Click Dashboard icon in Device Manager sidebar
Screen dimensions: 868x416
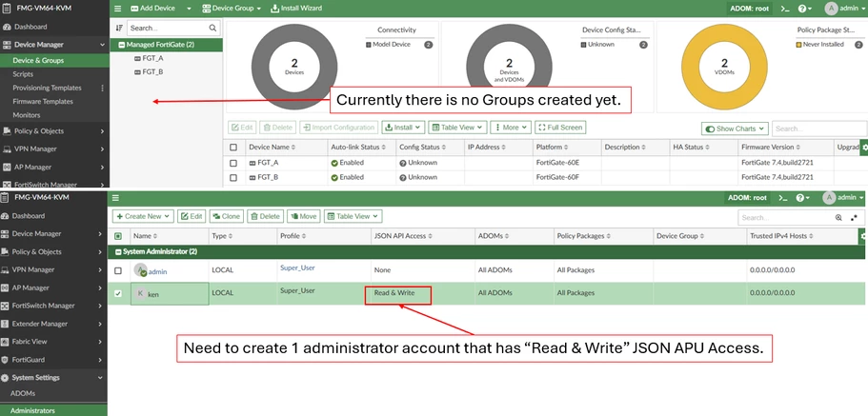tap(7, 27)
